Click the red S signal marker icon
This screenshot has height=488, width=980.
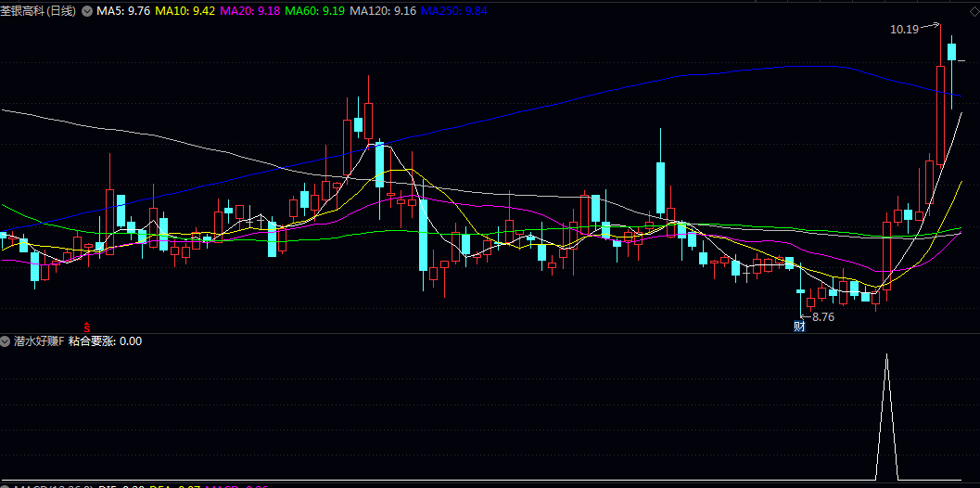[87, 327]
